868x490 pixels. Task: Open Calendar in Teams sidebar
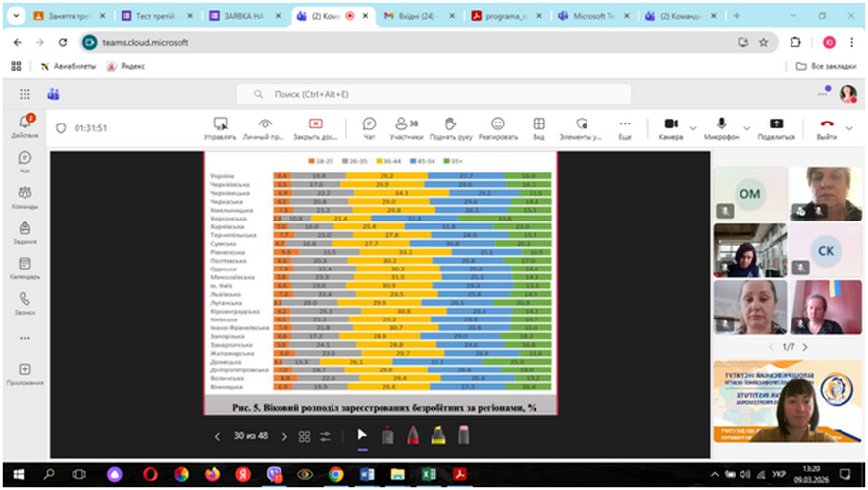25,268
